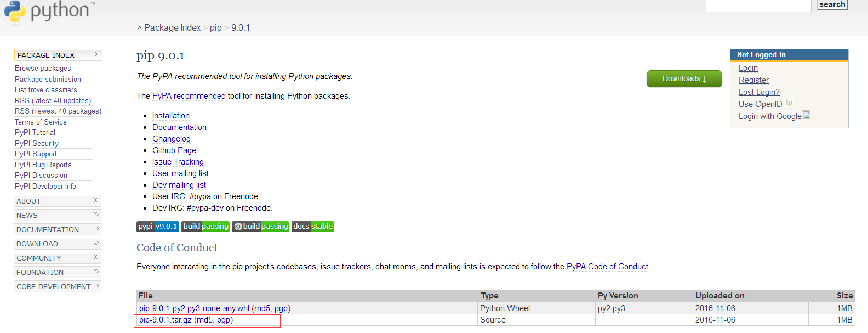Screen dimensions: 868x333
Task: Click the Login link
Action: pos(748,68)
